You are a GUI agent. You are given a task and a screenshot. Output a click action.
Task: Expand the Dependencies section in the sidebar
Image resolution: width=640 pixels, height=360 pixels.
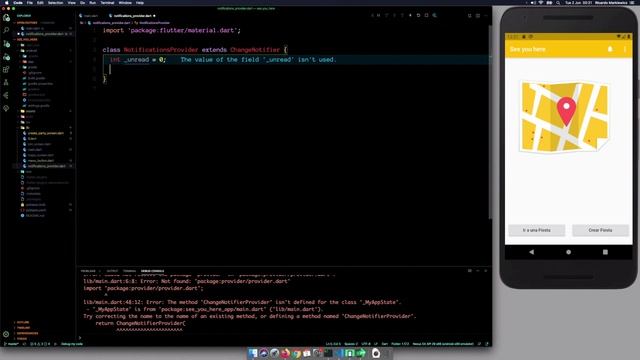pos(27,333)
